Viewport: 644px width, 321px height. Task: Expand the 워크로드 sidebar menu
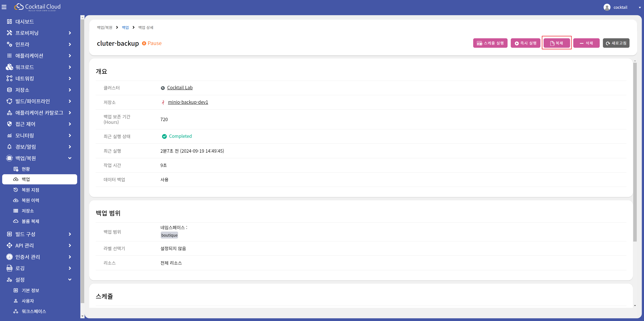pyautogui.click(x=24, y=67)
